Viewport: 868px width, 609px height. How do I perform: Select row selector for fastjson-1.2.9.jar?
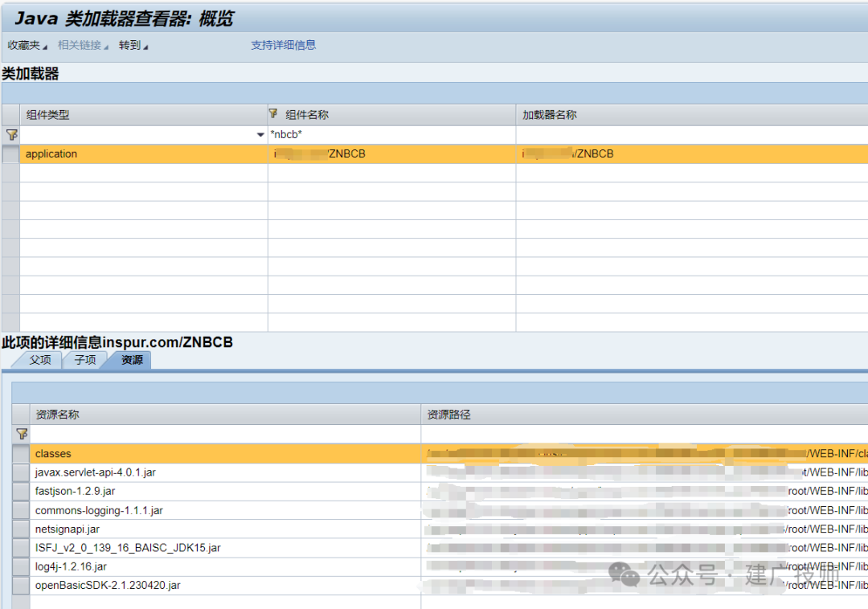click(x=21, y=491)
